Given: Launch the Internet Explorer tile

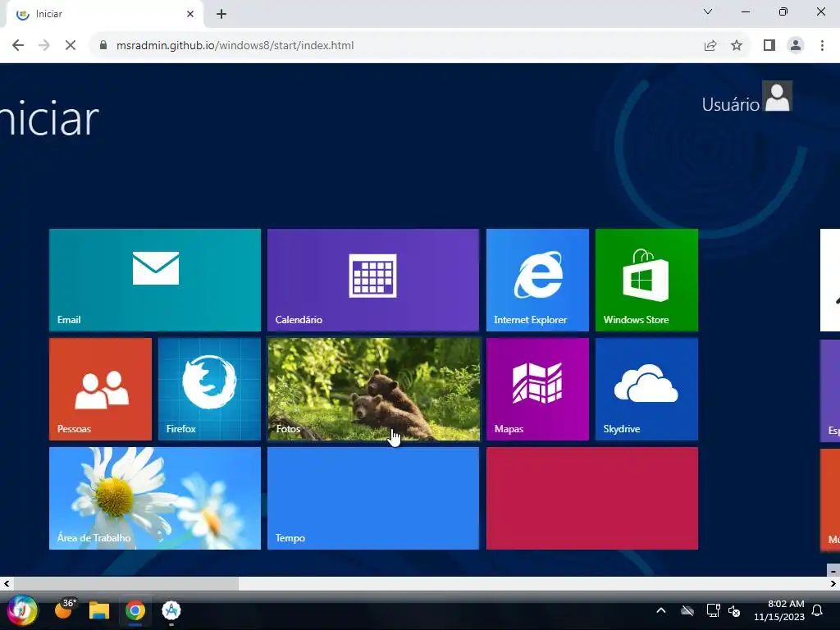Looking at the screenshot, I should pyautogui.click(x=537, y=280).
